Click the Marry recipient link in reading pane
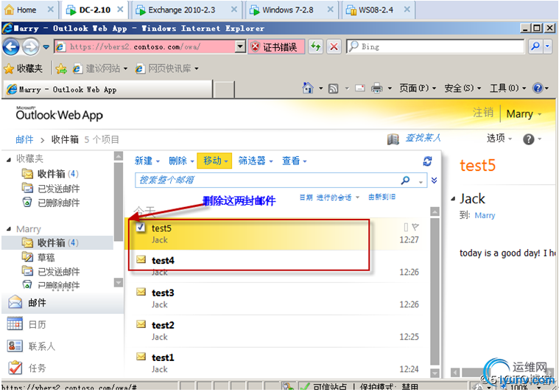Screen dimensions: 559x392 click(x=485, y=215)
